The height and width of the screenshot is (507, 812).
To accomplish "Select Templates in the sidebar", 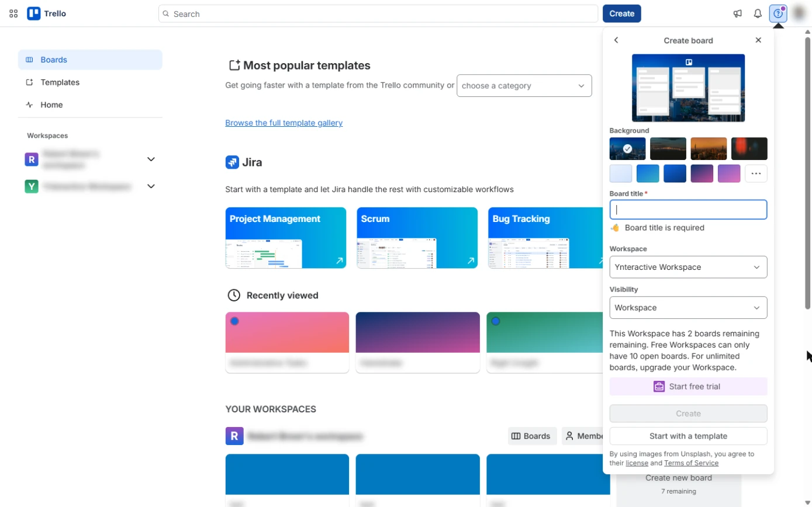I will click(90, 82).
